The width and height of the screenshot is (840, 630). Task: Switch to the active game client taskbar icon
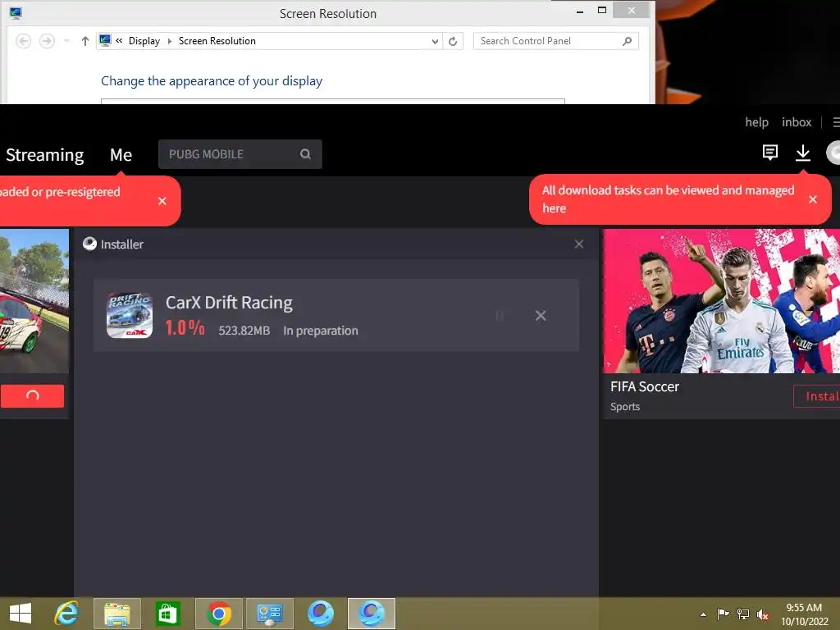pos(372,614)
